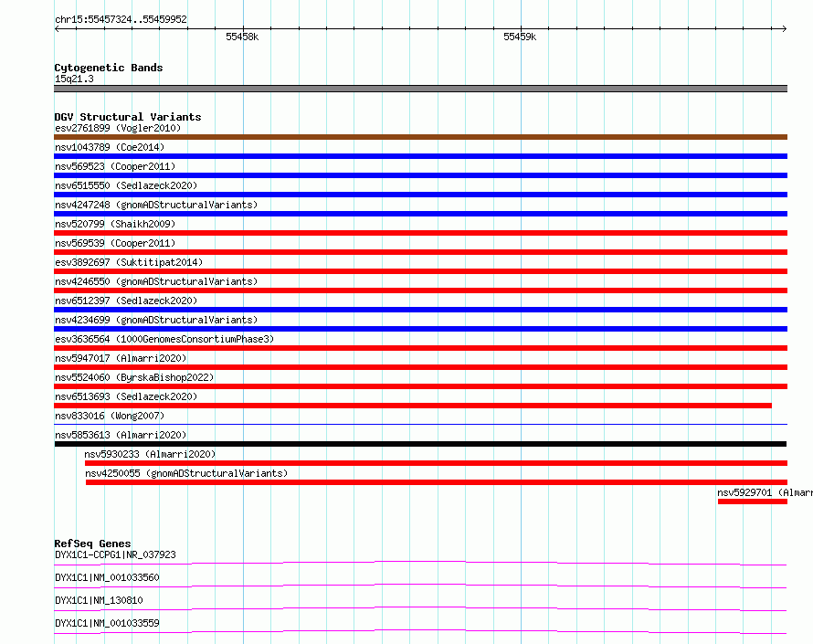Screen dimensions: 813x644
Task: Click the blue nsv4247248 variant bar
Action: pos(420,214)
